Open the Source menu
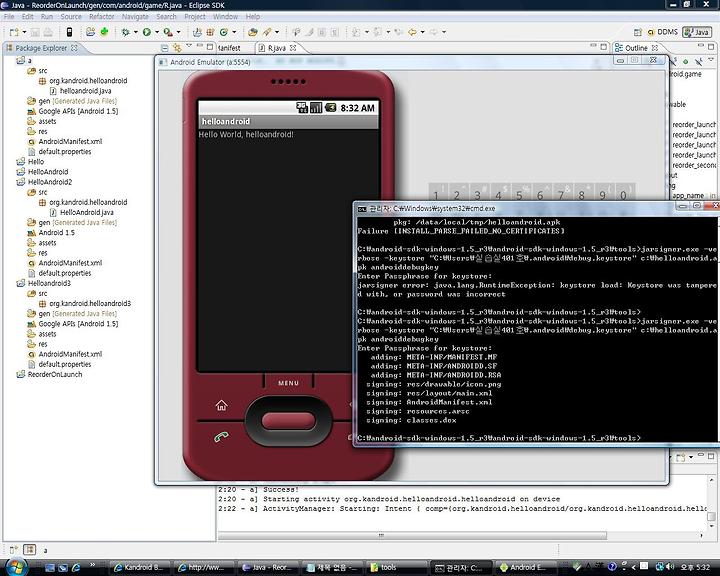720x576 pixels. [71, 17]
